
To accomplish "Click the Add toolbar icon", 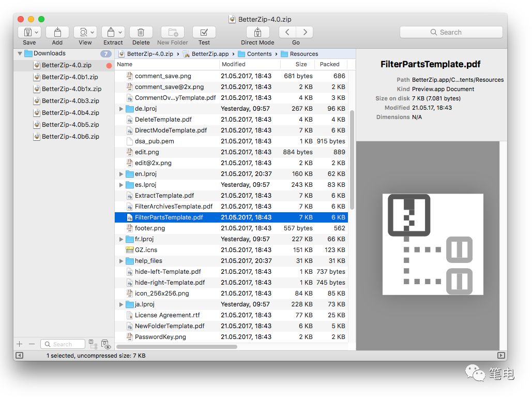I will coord(57,32).
